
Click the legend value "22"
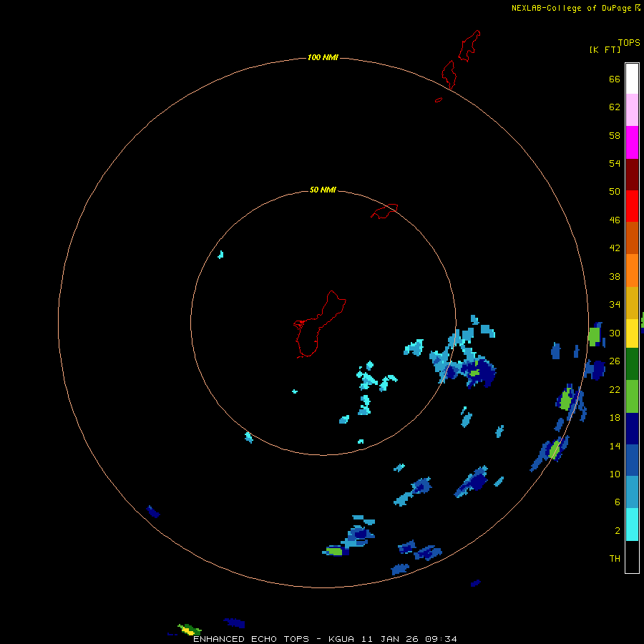click(615, 389)
